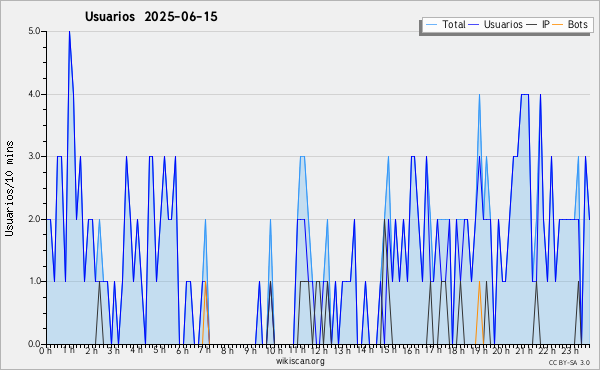Viewport: 600px width, 370px height.
Task: Click the 5.0 y-axis label
Action: tap(34, 31)
